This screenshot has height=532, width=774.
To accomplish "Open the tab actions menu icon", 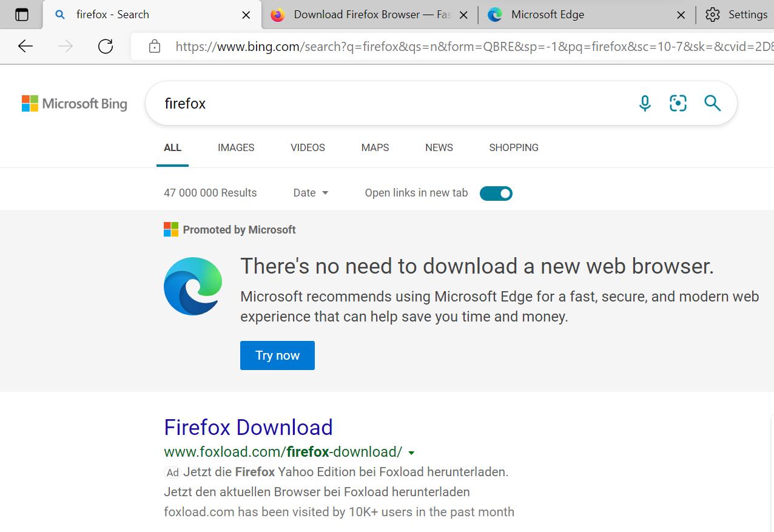I will pyautogui.click(x=22, y=14).
